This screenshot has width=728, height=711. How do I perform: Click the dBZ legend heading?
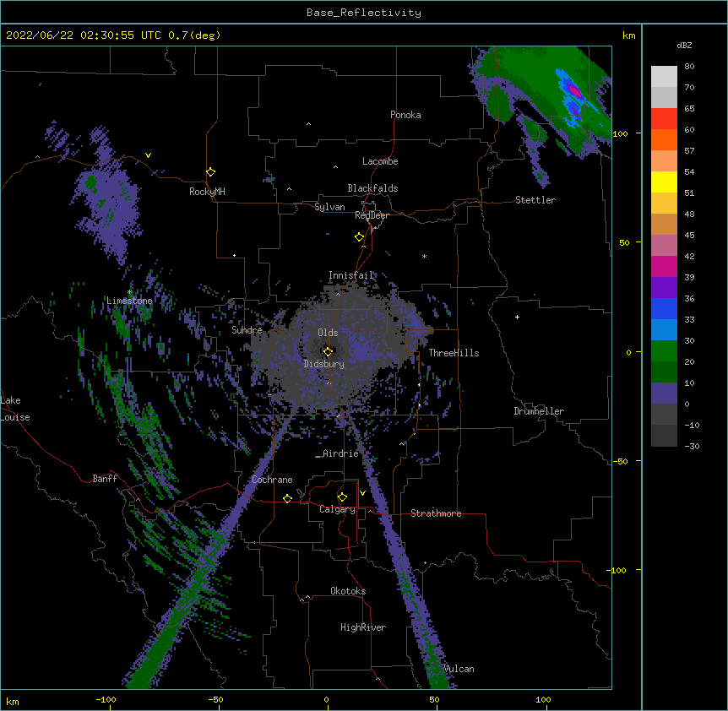684,45
